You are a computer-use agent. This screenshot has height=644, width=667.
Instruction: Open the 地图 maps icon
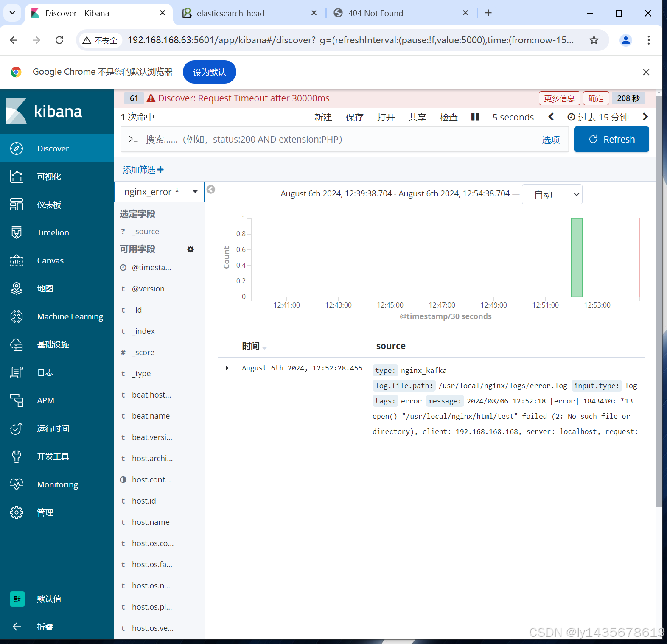[x=17, y=288]
